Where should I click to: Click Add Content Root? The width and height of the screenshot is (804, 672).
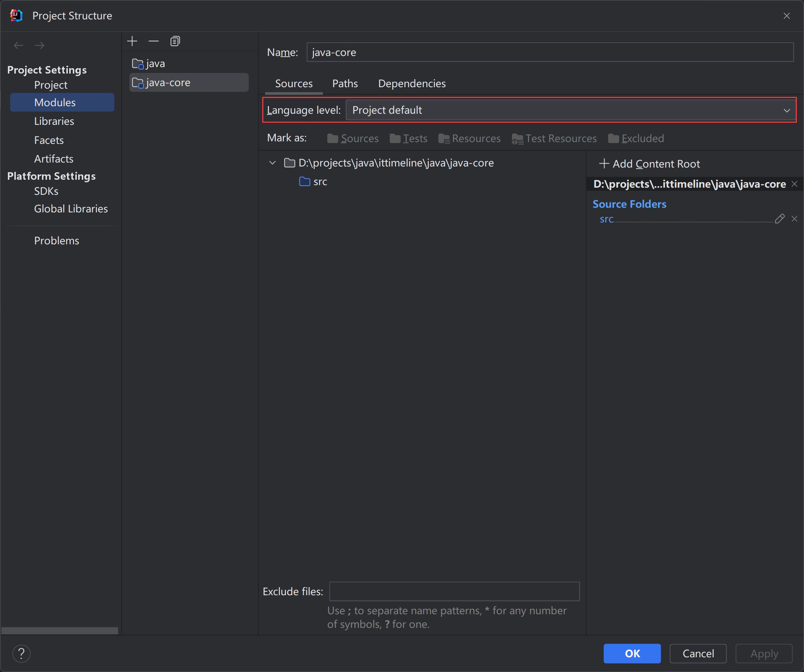click(649, 164)
